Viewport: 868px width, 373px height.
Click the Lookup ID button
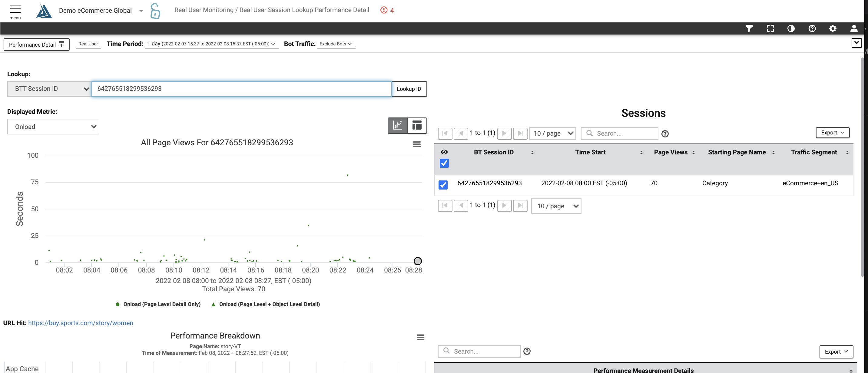[409, 89]
